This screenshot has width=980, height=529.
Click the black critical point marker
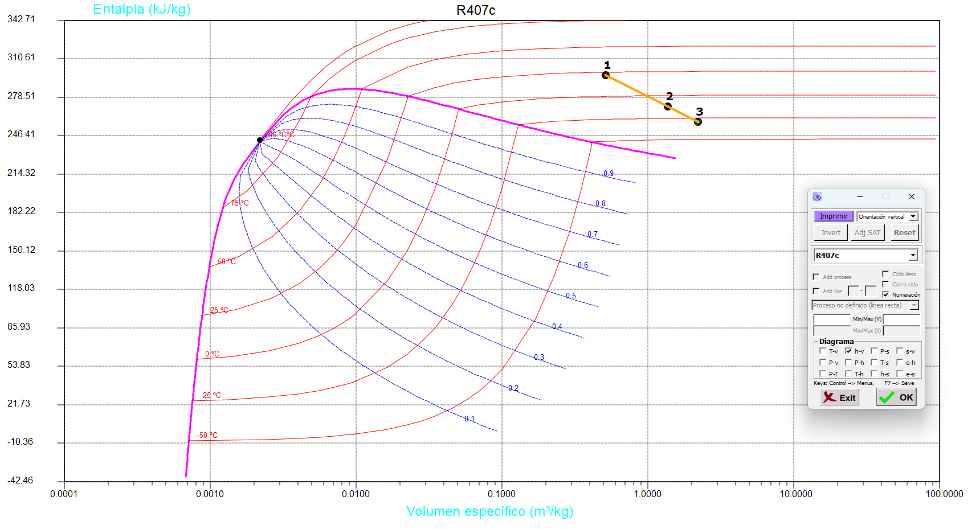260,140
